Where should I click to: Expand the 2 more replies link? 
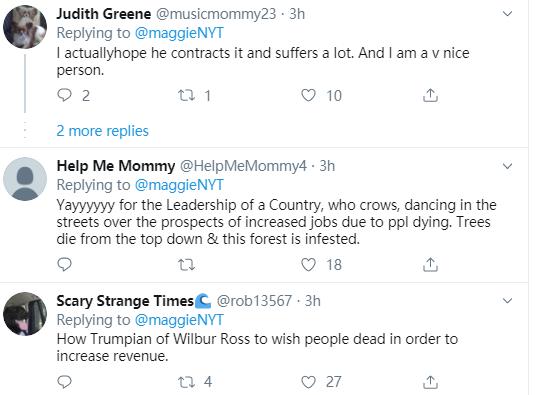[103, 131]
